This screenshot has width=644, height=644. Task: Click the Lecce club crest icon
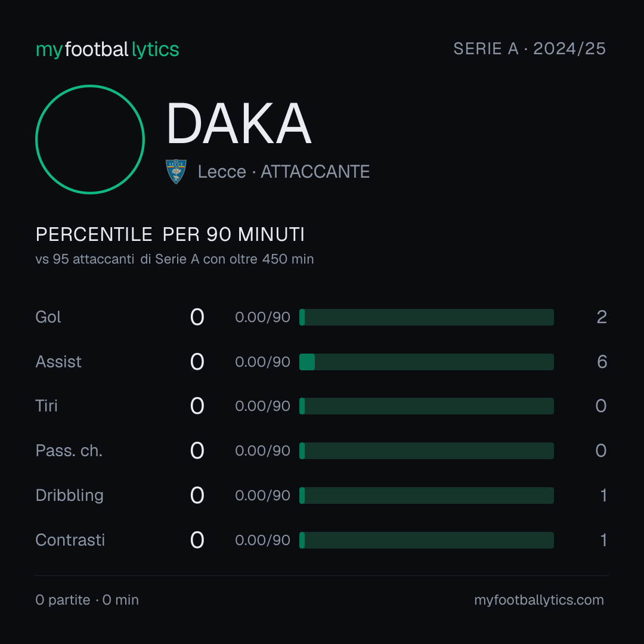(176, 172)
